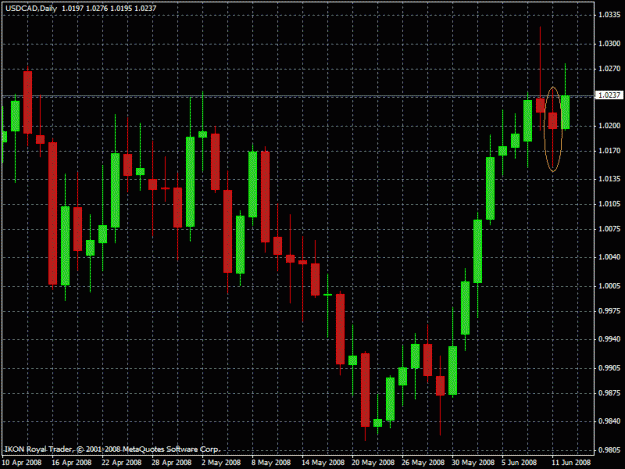Click the 1.0200 price axis label
Viewport: 625px width, 469px height.
pyautogui.click(x=609, y=126)
